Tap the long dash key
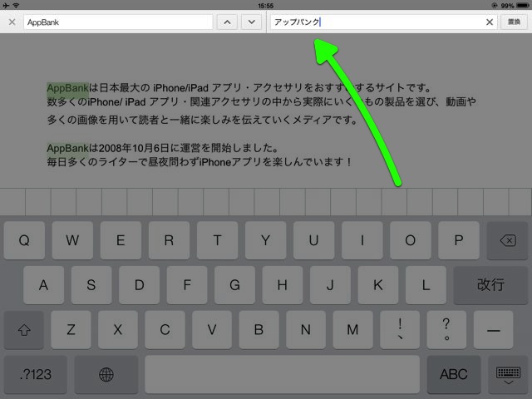The width and height of the screenshot is (532, 399). coord(493,330)
